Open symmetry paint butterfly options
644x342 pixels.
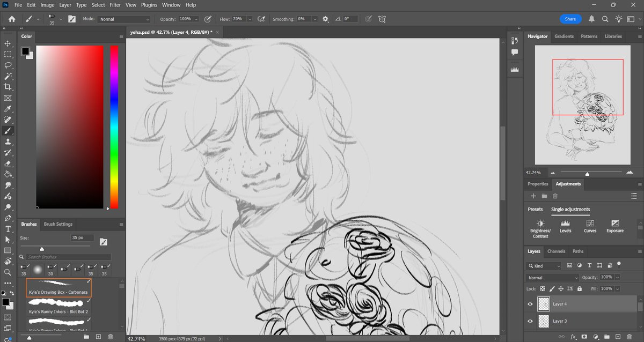383,19
